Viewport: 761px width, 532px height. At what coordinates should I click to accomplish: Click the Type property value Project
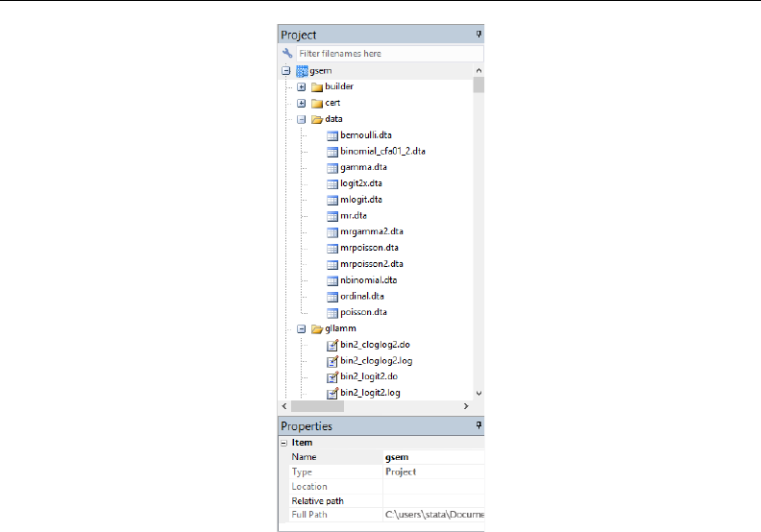[x=401, y=472]
